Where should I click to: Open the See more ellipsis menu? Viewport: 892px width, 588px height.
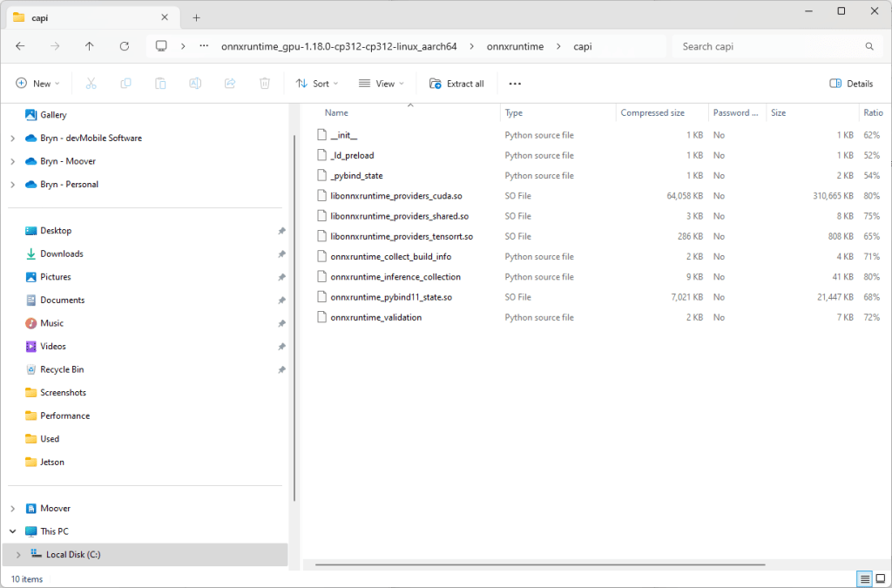tap(515, 84)
